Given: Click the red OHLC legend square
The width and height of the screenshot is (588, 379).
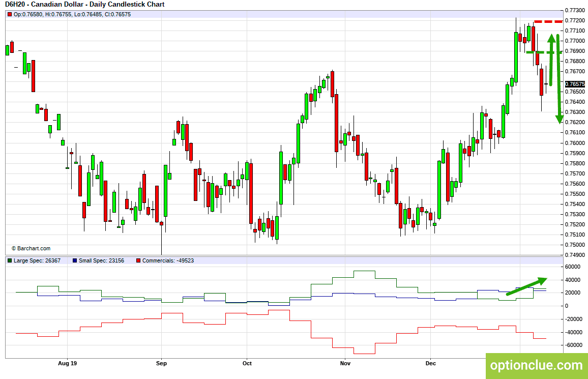Looking at the screenshot, I should [10, 15].
